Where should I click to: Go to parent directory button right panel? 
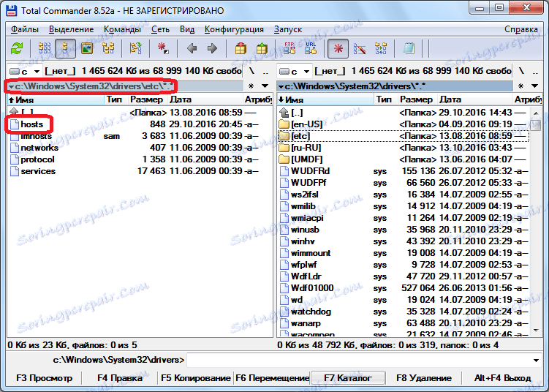coord(535,71)
